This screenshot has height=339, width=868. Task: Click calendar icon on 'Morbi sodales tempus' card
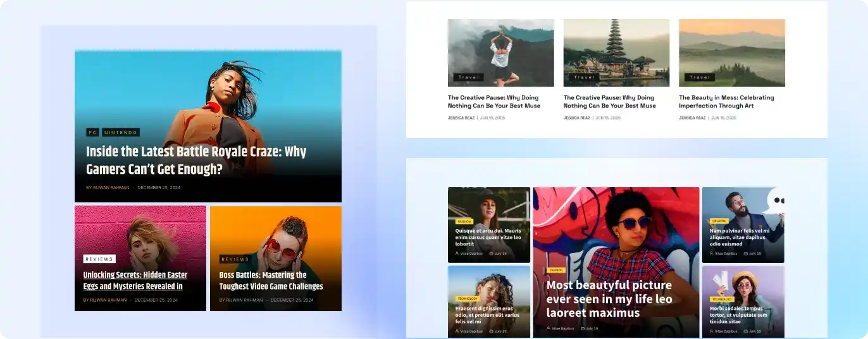[x=746, y=331]
